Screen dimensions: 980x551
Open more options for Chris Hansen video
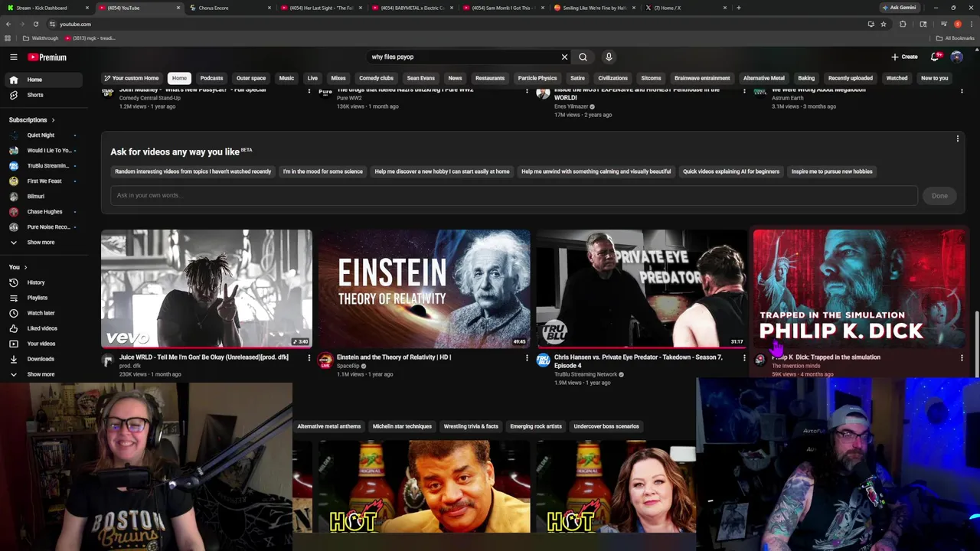pos(744,357)
